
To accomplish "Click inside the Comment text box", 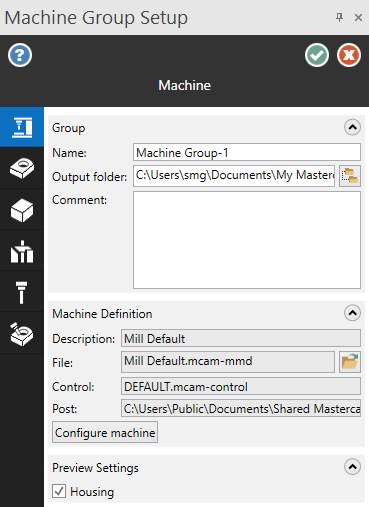I will pos(247,240).
